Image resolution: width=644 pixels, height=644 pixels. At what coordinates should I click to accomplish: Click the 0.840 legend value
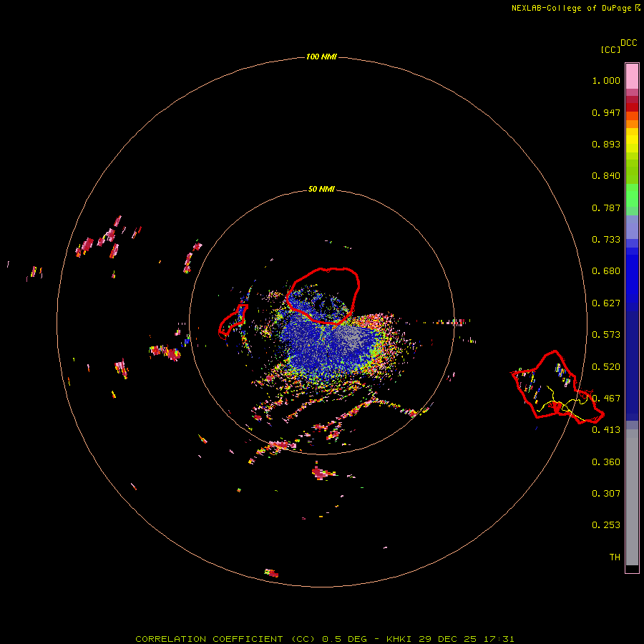coord(606,176)
